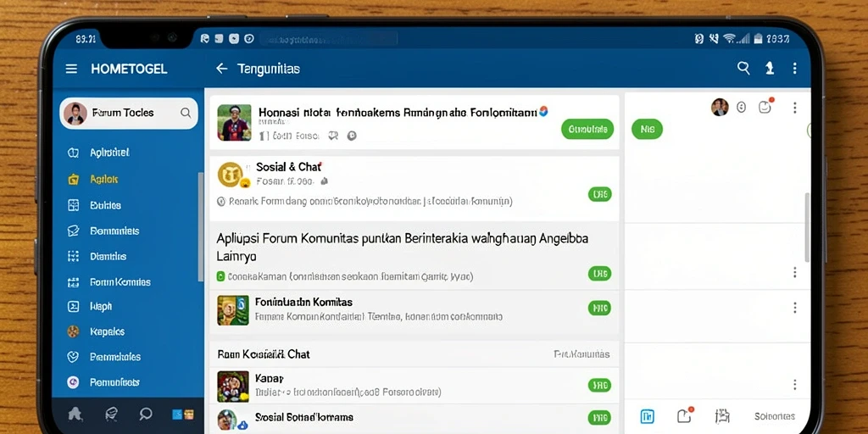Screen dimensions: 868x434
Task: Click the right panel vertical scrollbar
Action: coord(807,227)
